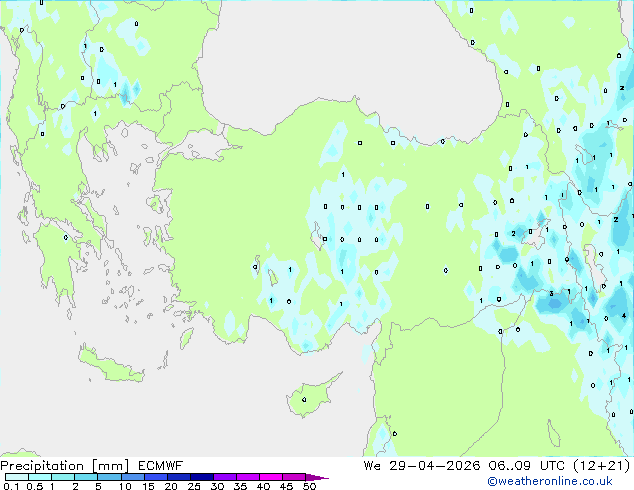The width and height of the screenshot is (634, 490).
Task: Click the '3' precipitation value on map
Action: click(x=551, y=294)
